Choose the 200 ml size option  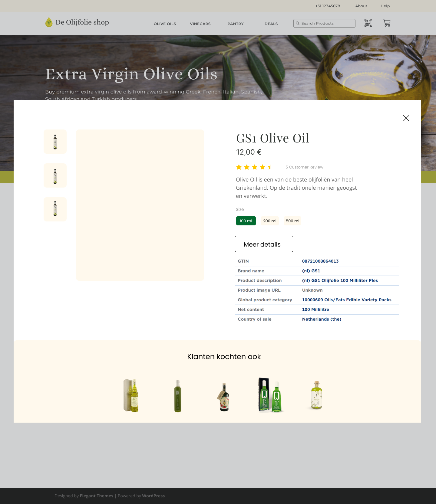tap(269, 221)
